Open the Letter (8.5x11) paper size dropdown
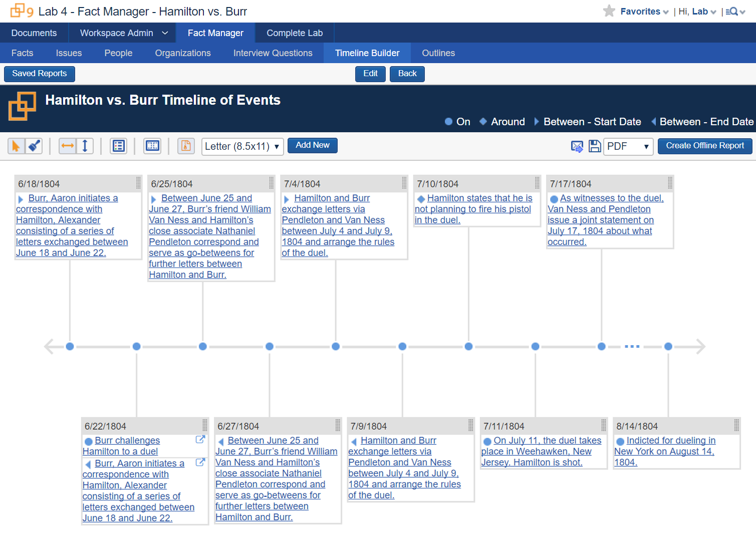 pos(242,145)
